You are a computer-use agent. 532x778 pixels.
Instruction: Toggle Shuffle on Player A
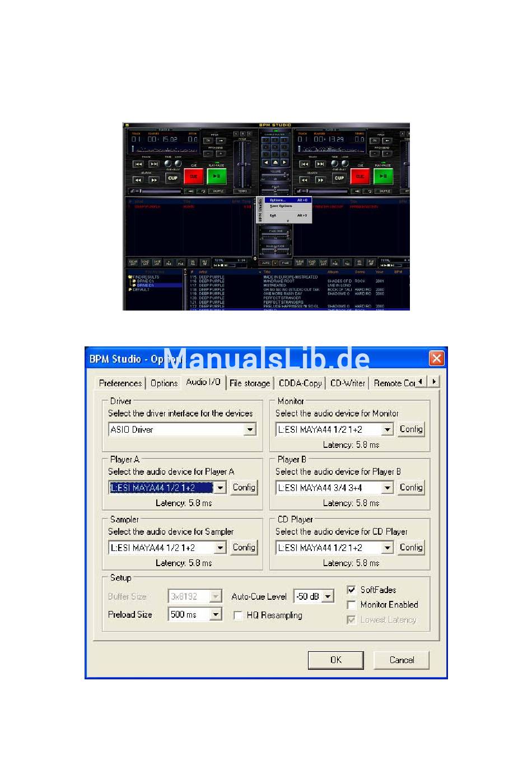[218, 191]
